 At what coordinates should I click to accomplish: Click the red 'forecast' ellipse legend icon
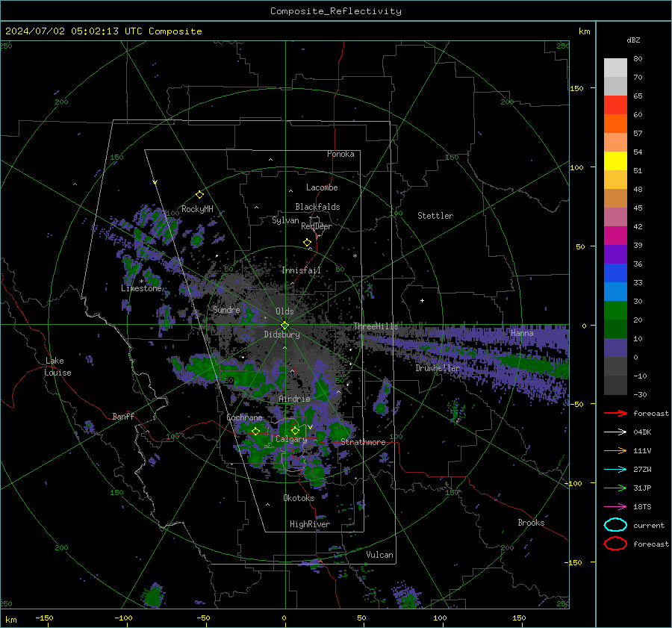(615, 544)
